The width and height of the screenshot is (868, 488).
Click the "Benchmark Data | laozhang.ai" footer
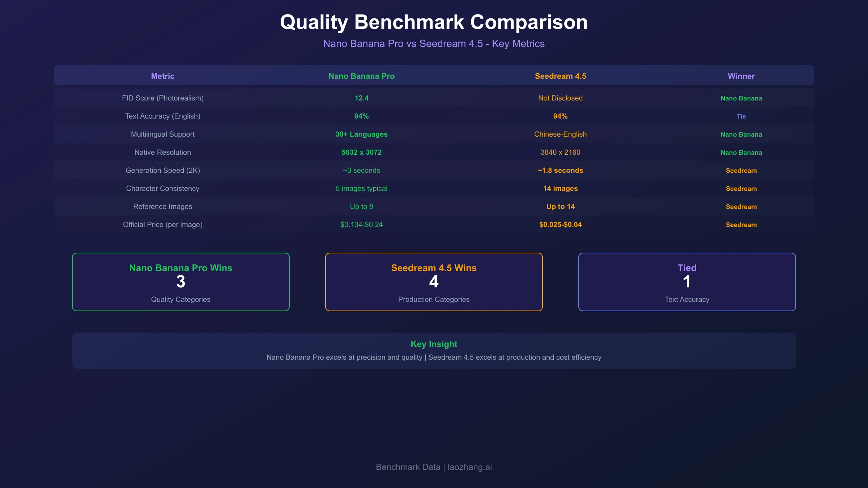(x=434, y=467)
